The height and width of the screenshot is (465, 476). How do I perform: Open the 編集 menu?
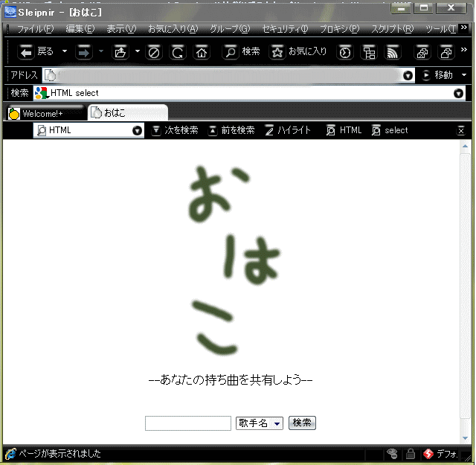point(80,29)
